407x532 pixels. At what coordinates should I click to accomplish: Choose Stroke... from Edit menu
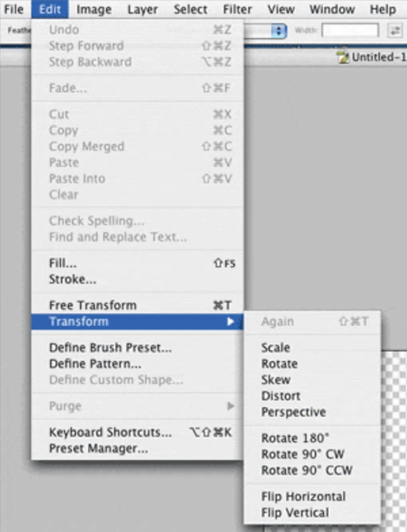72,279
